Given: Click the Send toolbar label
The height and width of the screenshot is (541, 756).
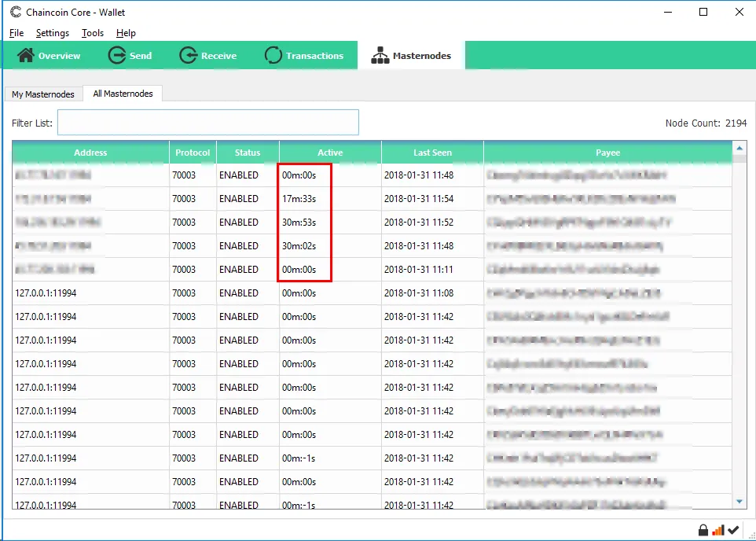Looking at the screenshot, I should coord(141,56).
